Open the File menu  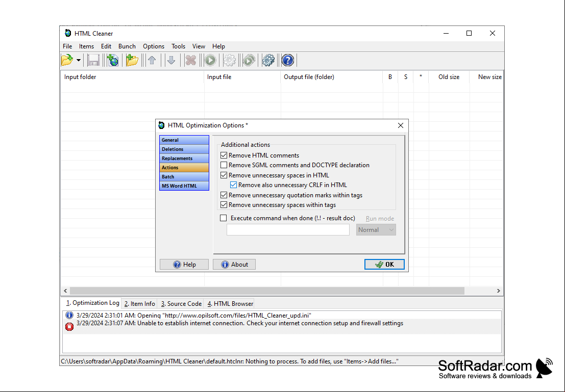[x=67, y=46]
